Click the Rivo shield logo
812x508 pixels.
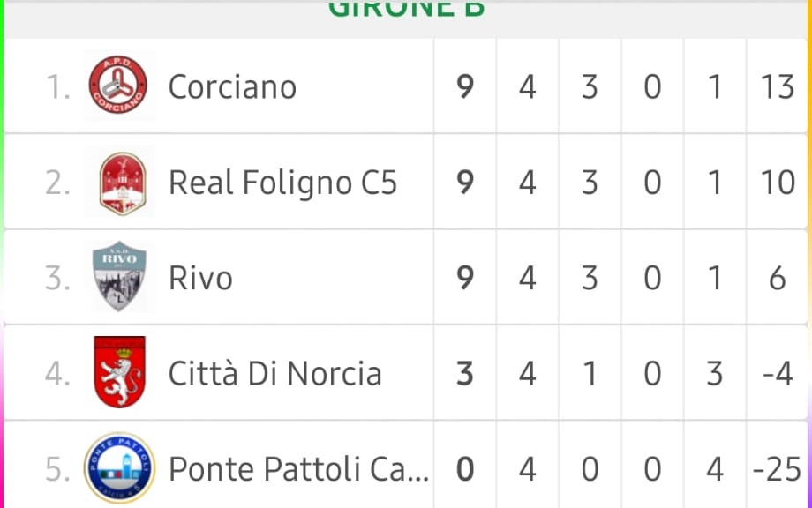coord(119,276)
